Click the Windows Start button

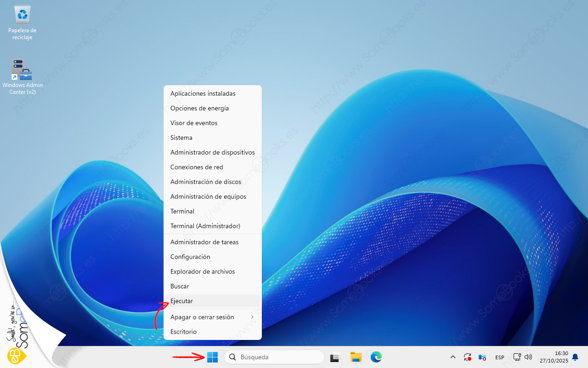212,357
